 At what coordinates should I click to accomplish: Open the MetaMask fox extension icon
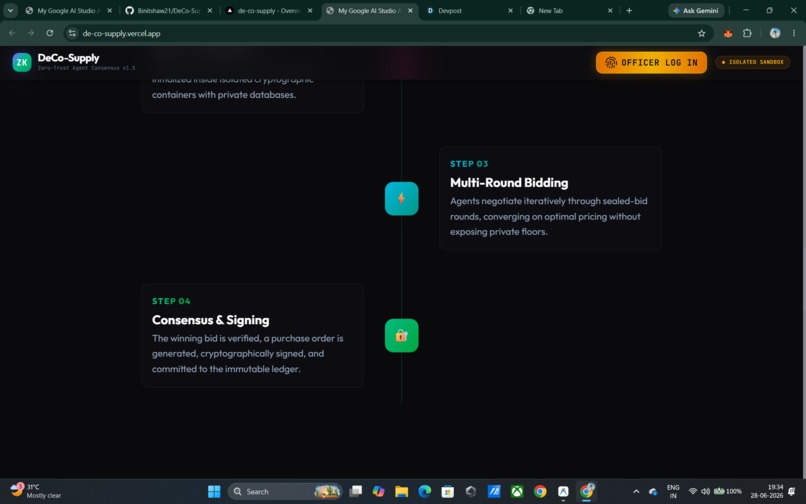click(x=728, y=33)
